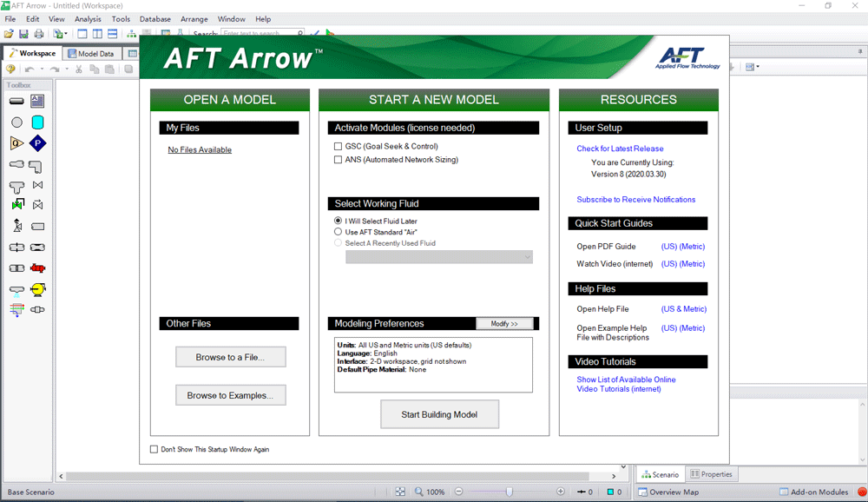Screen dimensions: 868x502
Task: Open the recently used fluid dropdown
Action: coord(439,257)
